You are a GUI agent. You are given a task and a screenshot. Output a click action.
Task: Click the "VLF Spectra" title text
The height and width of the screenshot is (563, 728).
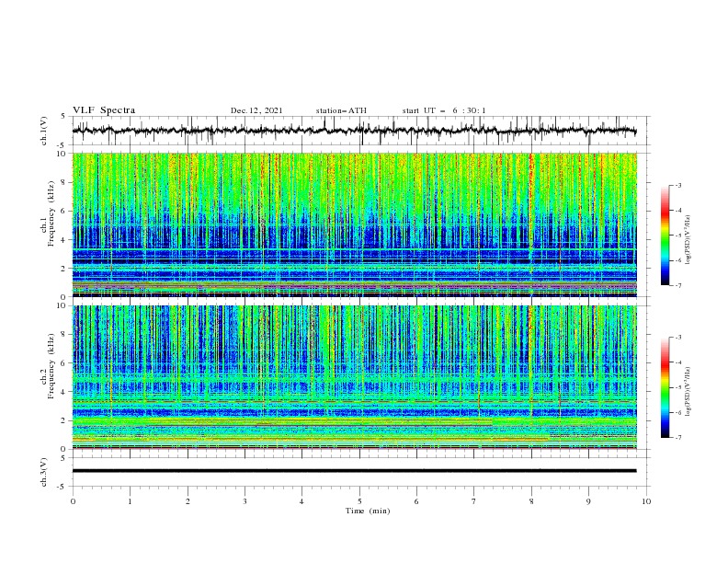(104, 110)
